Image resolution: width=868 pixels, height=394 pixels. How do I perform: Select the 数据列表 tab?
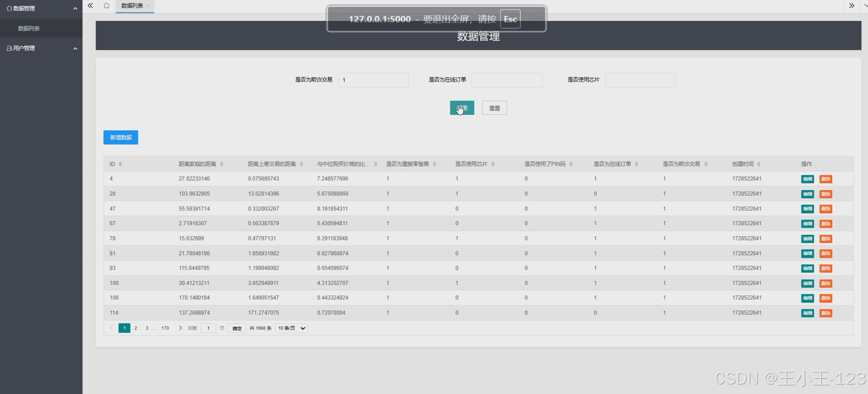(x=132, y=6)
